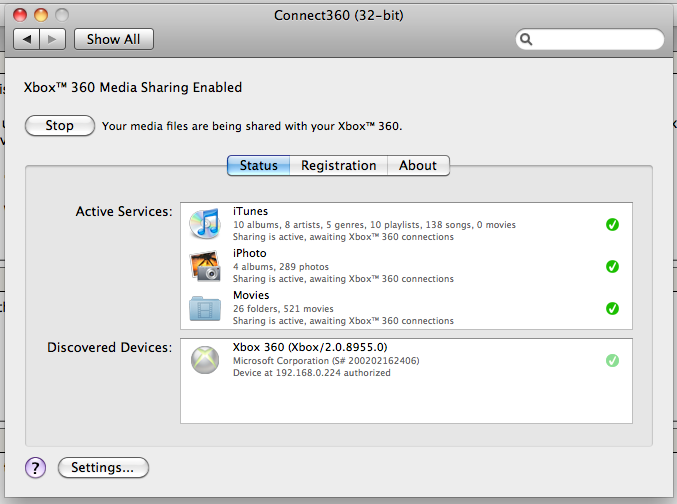Click the green checkmark in Movies row
Viewport: 677px width, 504px height.
click(612, 308)
